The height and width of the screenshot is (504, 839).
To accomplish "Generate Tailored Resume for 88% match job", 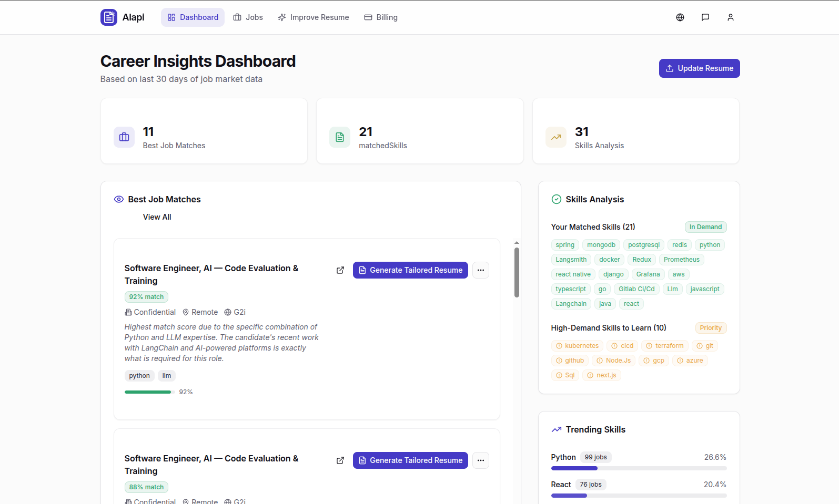I will [x=410, y=460].
